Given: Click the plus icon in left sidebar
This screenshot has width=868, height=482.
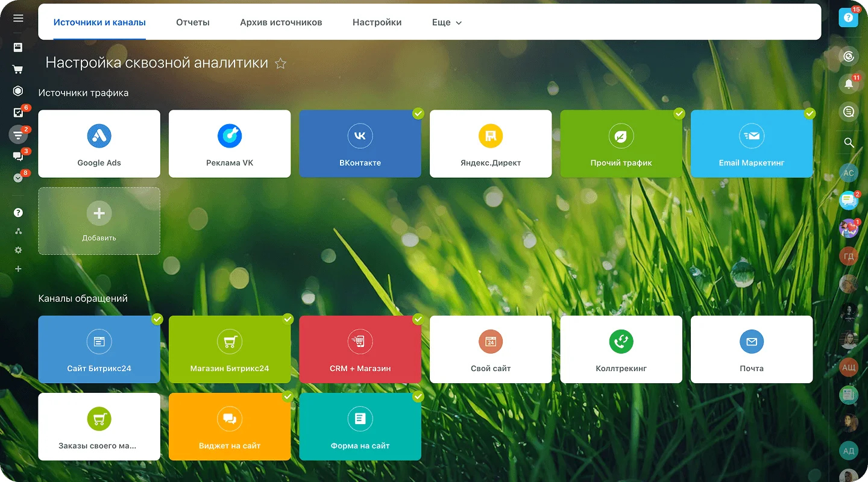Looking at the screenshot, I should pos(18,269).
